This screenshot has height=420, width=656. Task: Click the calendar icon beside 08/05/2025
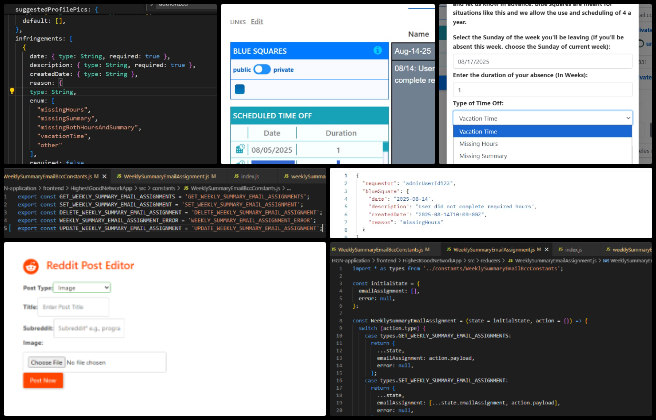[x=240, y=149]
